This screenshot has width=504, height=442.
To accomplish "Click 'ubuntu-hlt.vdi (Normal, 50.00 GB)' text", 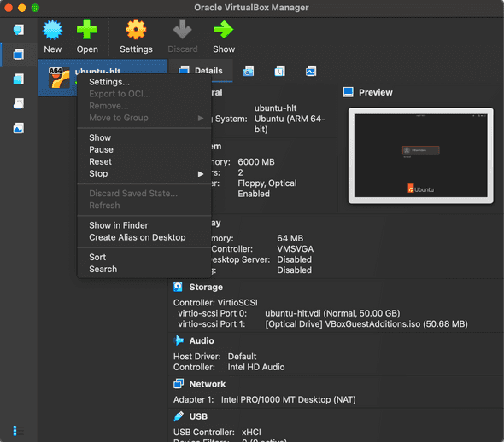I will tap(332, 313).
